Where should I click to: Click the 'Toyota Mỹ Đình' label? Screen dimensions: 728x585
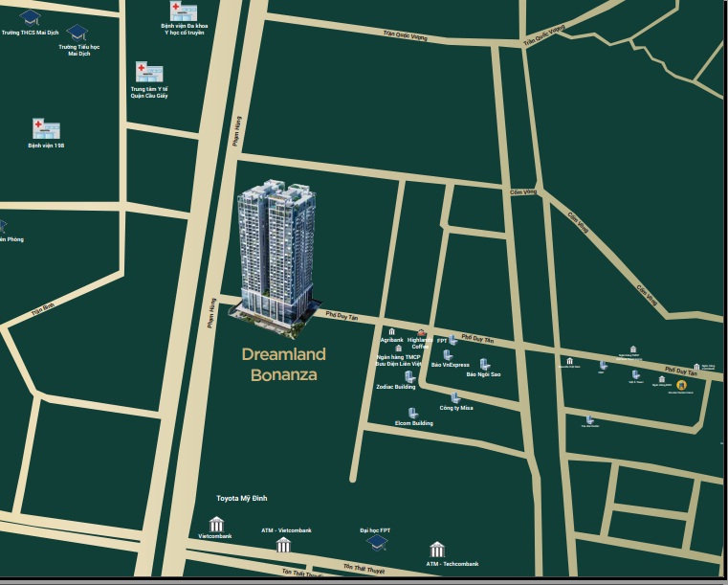point(242,498)
